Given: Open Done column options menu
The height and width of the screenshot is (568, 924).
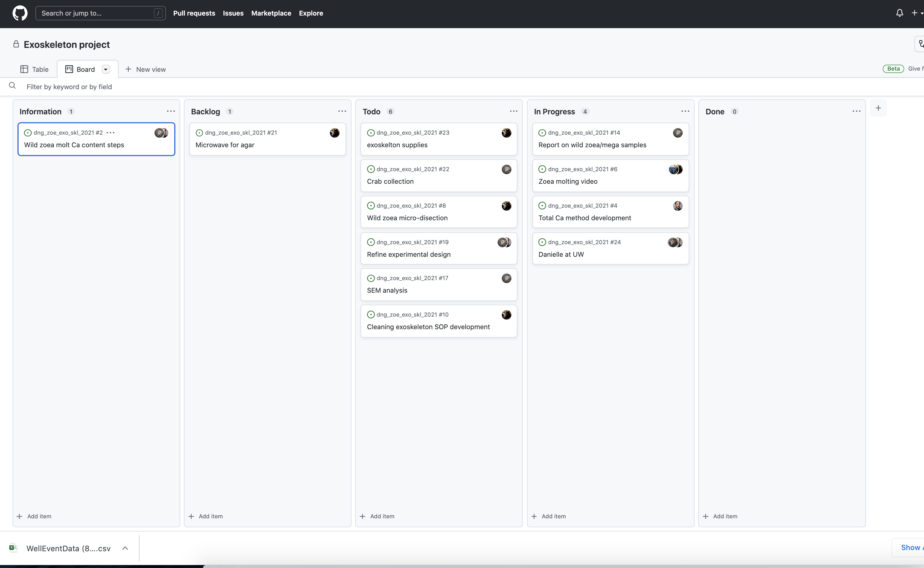Looking at the screenshot, I should click(x=856, y=111).
